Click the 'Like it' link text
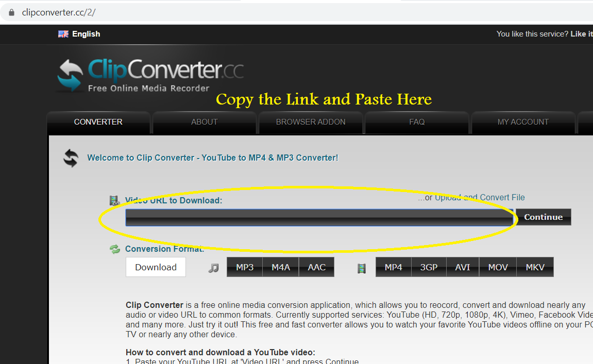Viewport: 593px width, 364px height. 581,34
